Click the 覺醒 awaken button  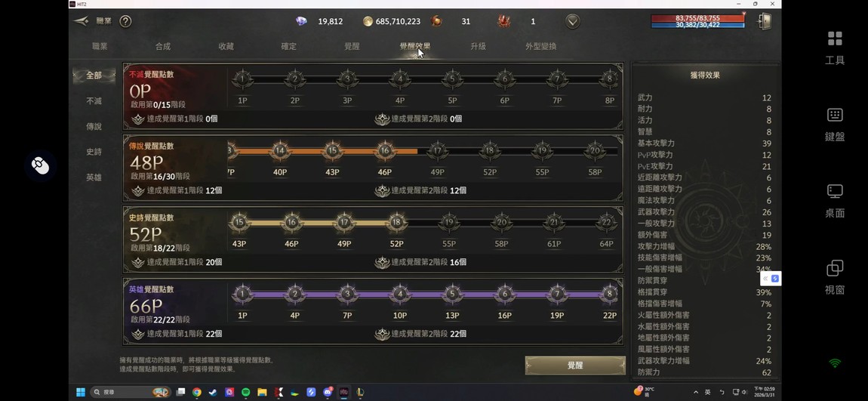tap(575, 366)
